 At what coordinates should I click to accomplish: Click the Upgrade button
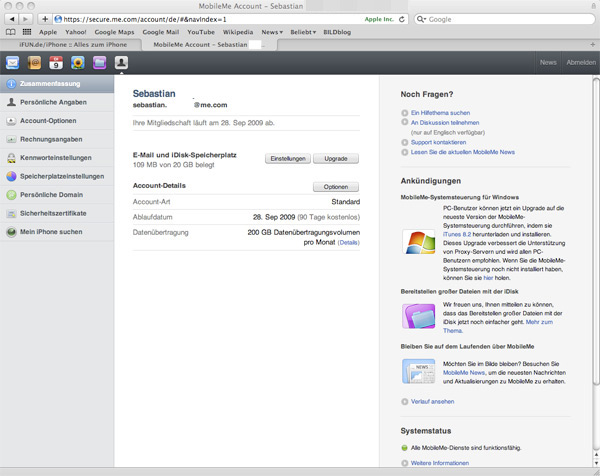tap(336, 158)
